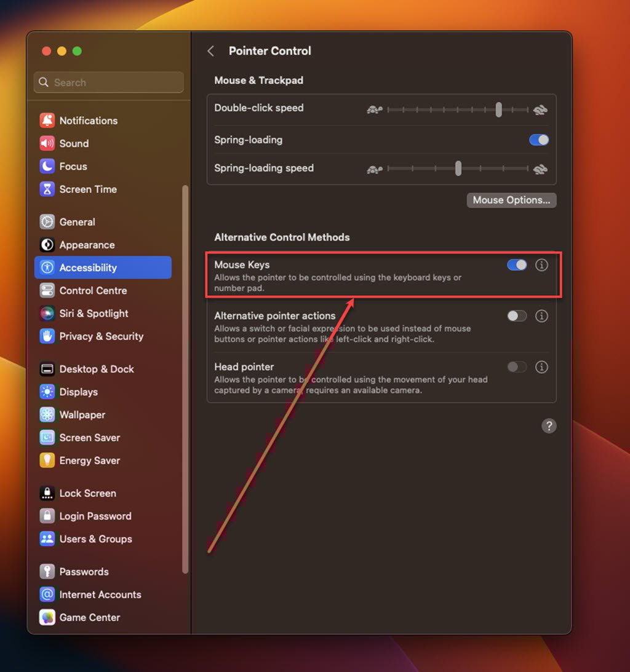
Task: Click the Mouse Options… button
Action: 511,200
